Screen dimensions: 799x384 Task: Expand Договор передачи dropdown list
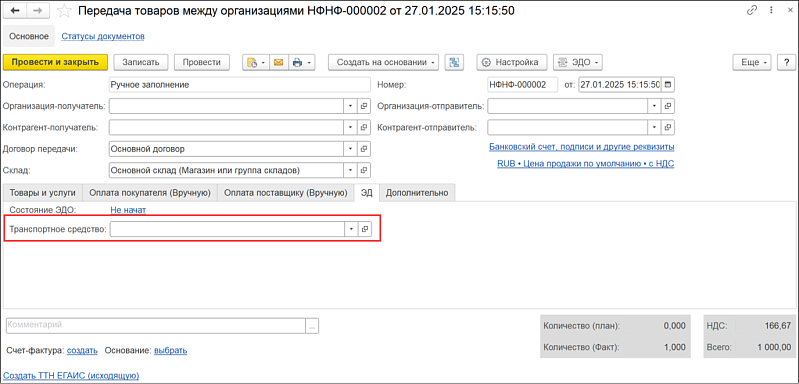pos(351,149)
